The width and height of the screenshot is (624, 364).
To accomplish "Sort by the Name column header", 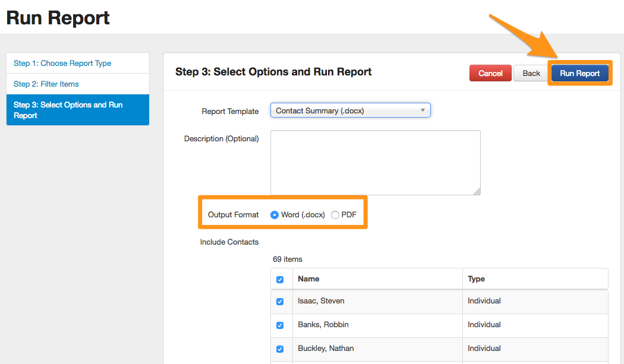I will point(308,278).
